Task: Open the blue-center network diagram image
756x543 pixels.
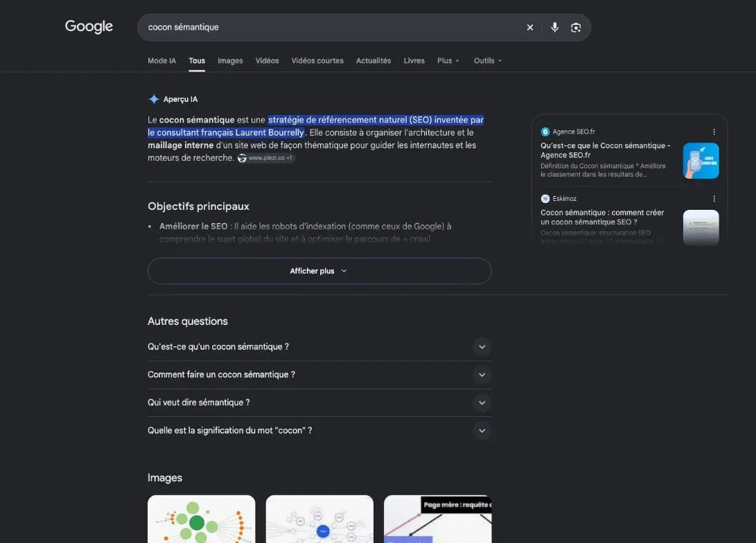Action: click(319, 519)
